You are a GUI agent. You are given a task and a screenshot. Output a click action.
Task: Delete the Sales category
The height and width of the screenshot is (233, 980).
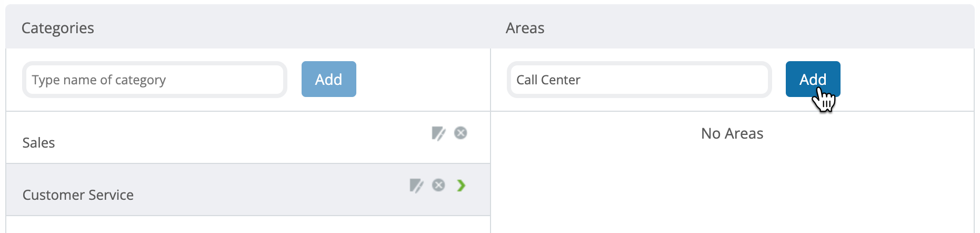click(x=461, y=133)
